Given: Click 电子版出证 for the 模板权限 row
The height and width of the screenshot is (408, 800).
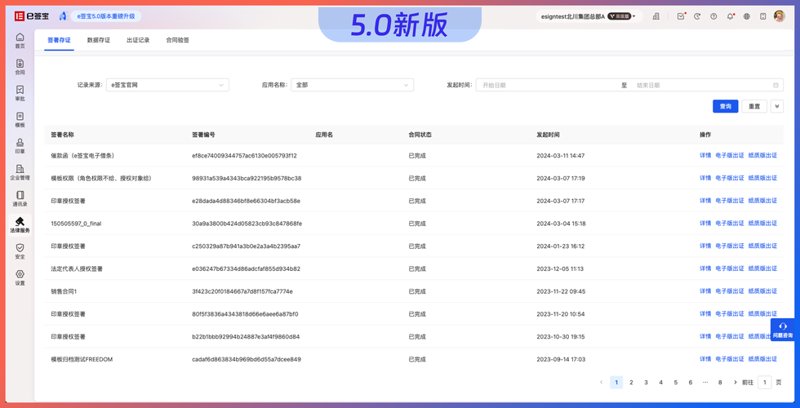Looking at the screenshot, I should tap(730, 178).
